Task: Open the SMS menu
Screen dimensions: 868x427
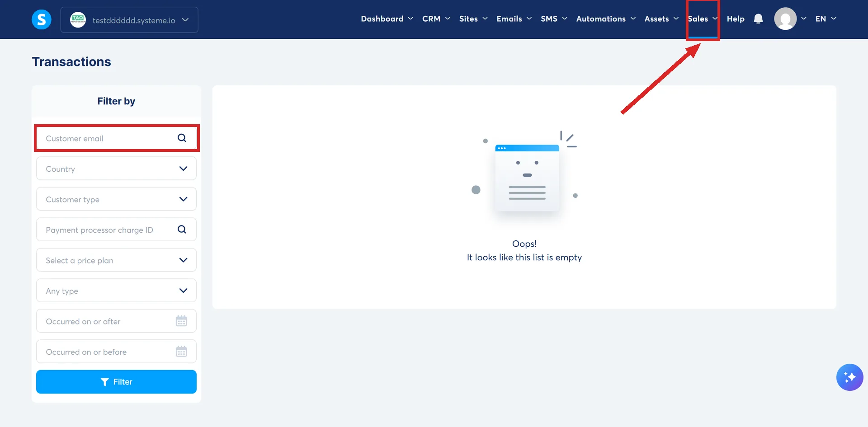Action: pos(554,19)
